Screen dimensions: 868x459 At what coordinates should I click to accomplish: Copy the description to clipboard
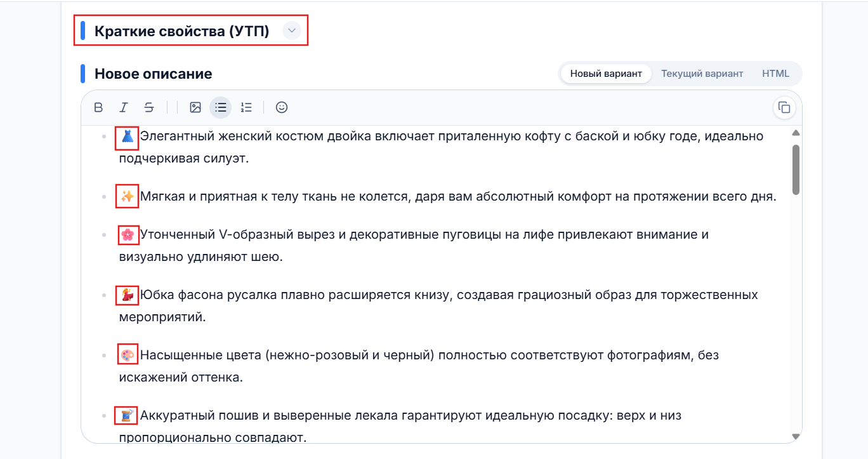(784, 107)
